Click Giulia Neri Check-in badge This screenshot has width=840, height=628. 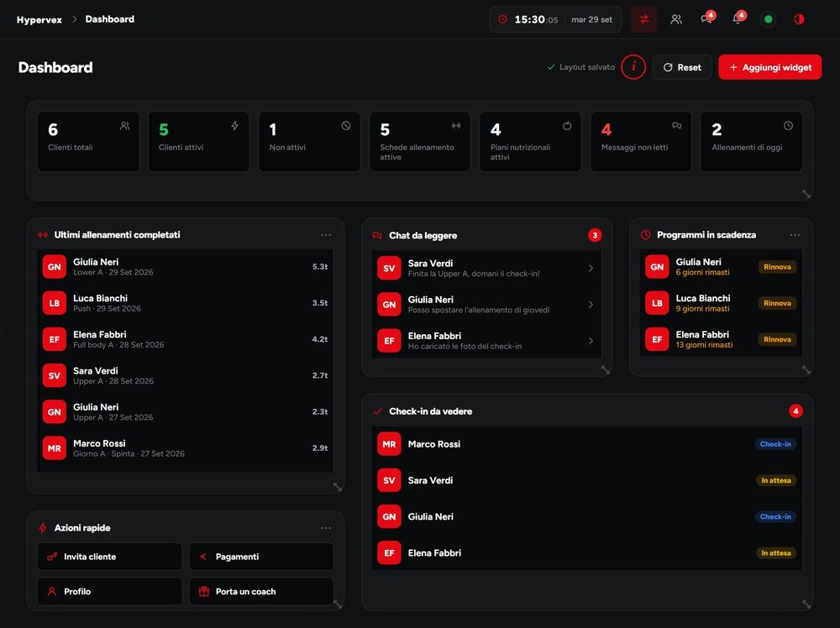pyautogui.click(x=775, y=516)
